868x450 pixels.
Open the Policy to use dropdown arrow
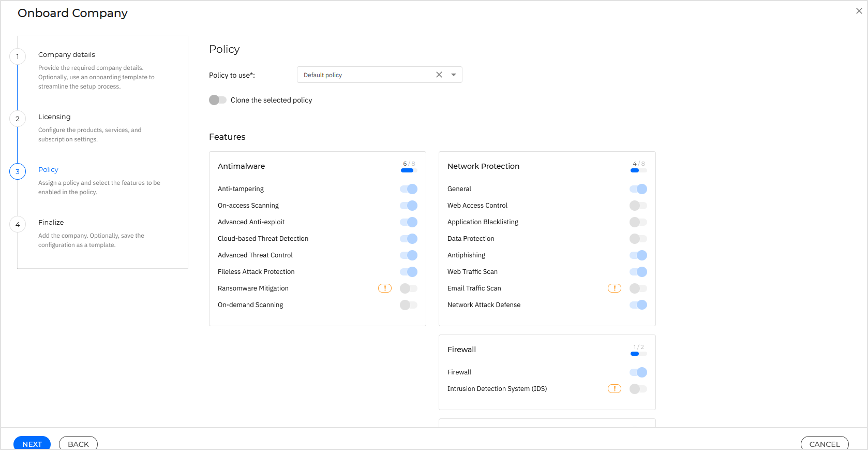[454, 75]
